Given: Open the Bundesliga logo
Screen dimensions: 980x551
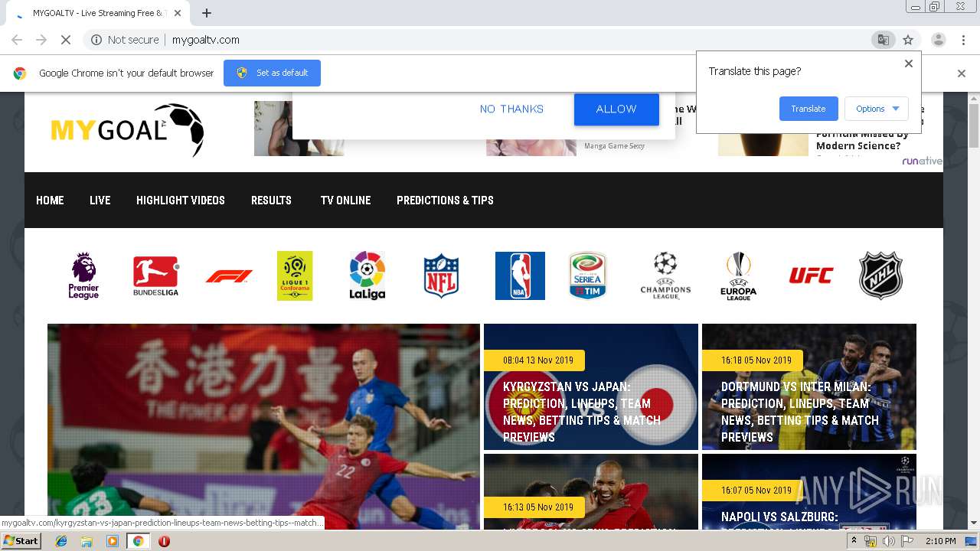Looking at the screenshot, I should tap(155, 275).
